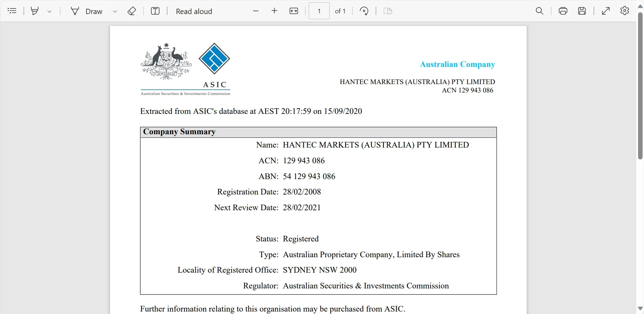Open the find search icon
The height and width of the screenshot is (314, 644).
pos(540,11)
